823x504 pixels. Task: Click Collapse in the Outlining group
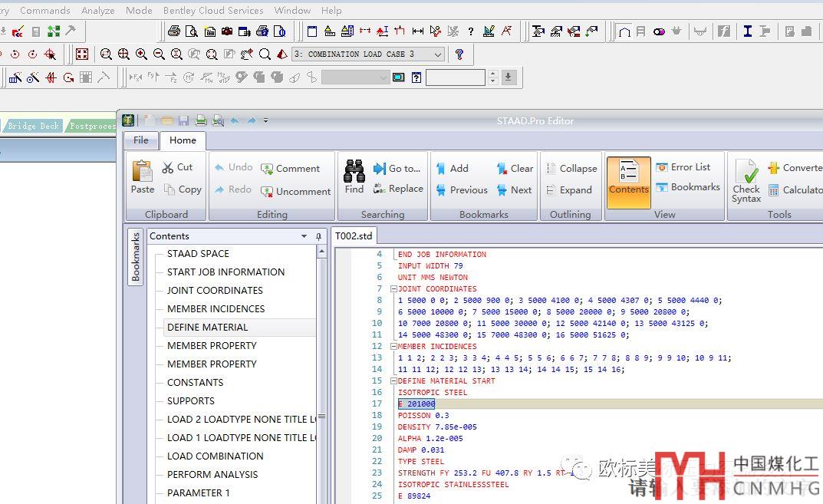click(571, 169)
